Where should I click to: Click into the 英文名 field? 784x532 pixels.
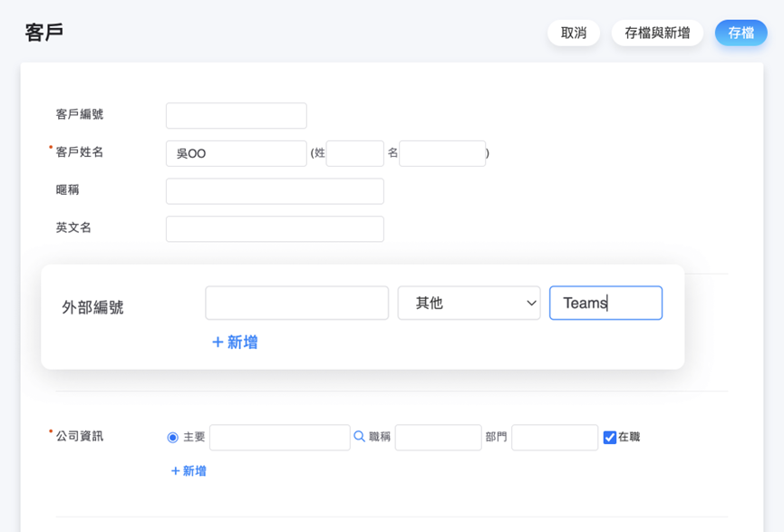click(x=275, y=229)
